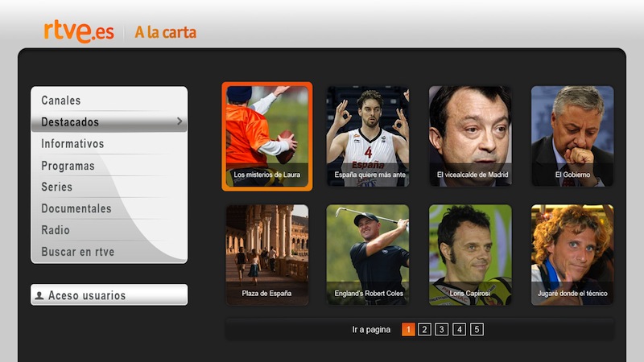Open Los misterios de Laura thumbnail
Screen dimensions: 644x362
point(267,136)
